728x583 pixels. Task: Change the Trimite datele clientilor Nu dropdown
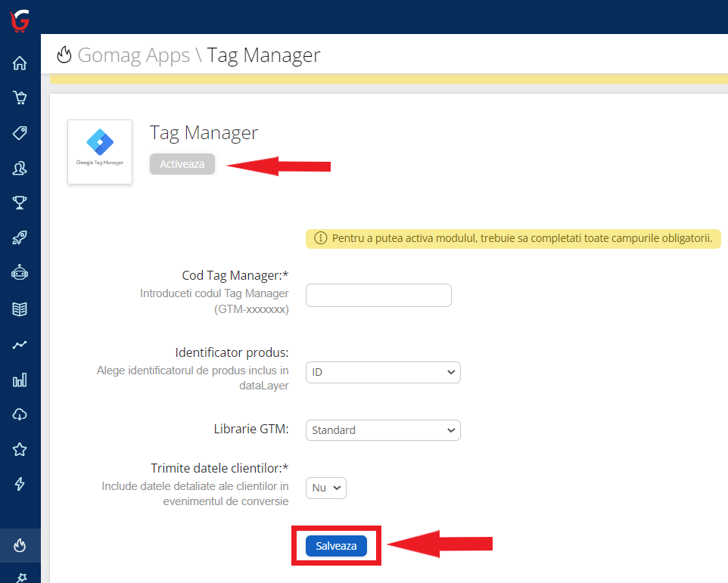(x=325, y=488)
